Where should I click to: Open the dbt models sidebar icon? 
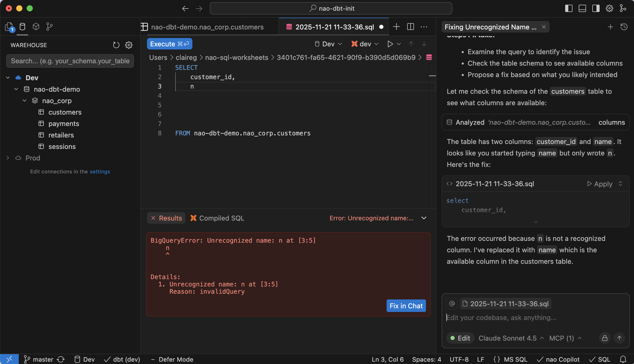point(36,26)
